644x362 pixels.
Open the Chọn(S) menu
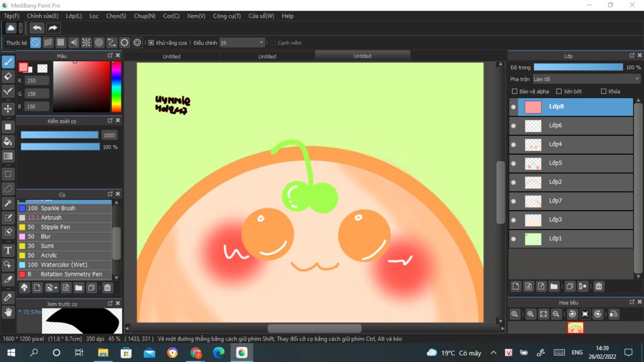pyautogui.click(x=116, y=16)
